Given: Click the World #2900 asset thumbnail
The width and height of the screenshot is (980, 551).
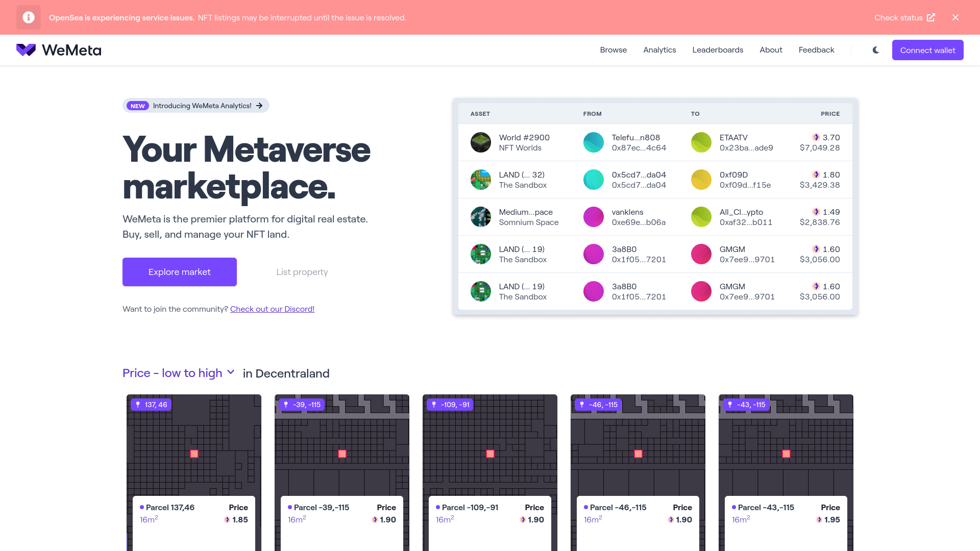Looking at the screenshot, I should 481,142.
